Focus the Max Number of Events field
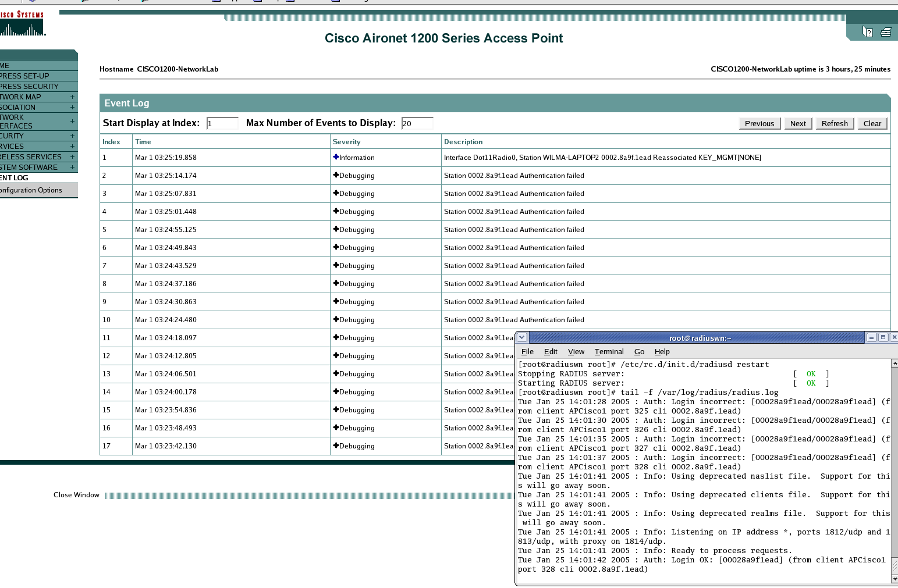The height and width of the screenshot is (588, 898). pyautogui.click(x=417, y=123)
